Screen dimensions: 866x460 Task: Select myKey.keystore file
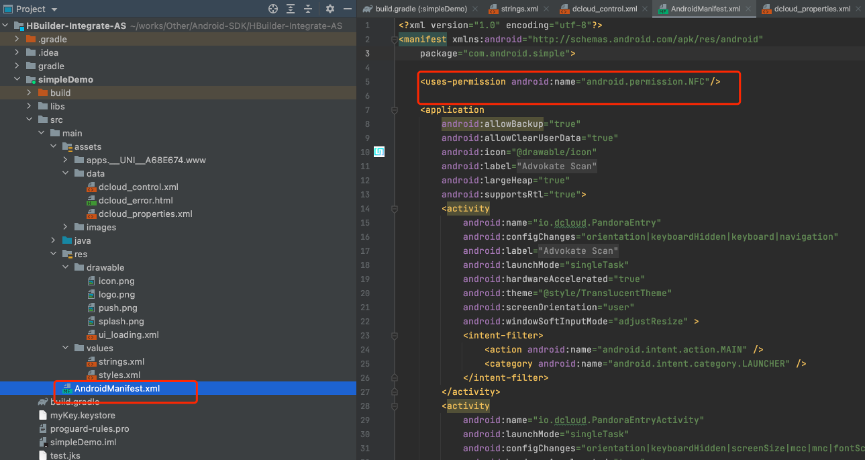pyautogui.click(x=82, y=415)
